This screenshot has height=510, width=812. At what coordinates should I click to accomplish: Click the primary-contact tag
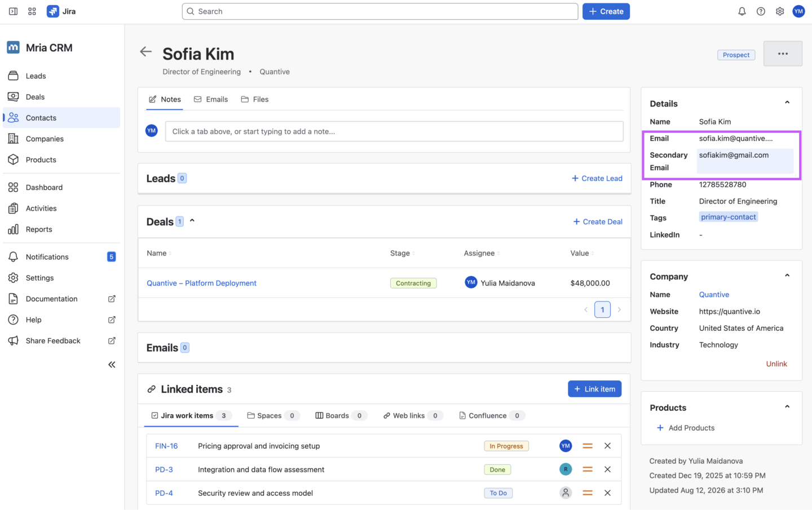[729, 217]
